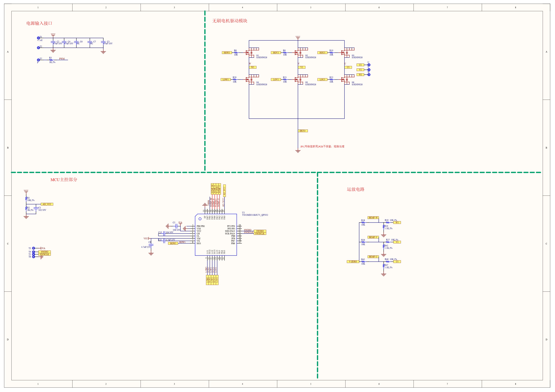Select resistor R22 10R
The image size is (555, 392).
[x=331, y=80]
